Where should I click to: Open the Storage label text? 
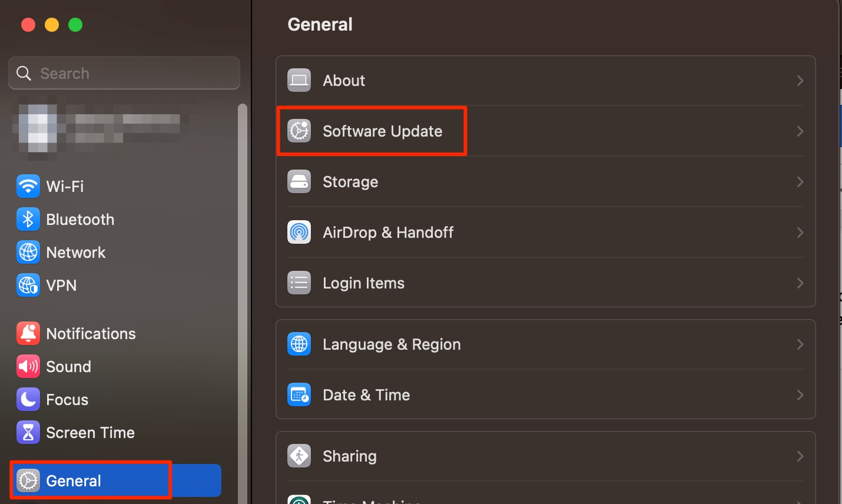pos(350,182)
